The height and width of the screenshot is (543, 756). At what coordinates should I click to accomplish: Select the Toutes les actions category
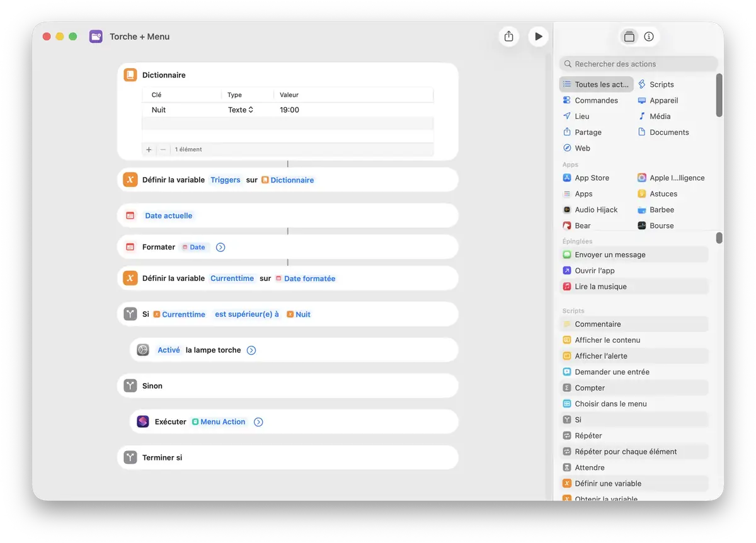coord(596,84)
